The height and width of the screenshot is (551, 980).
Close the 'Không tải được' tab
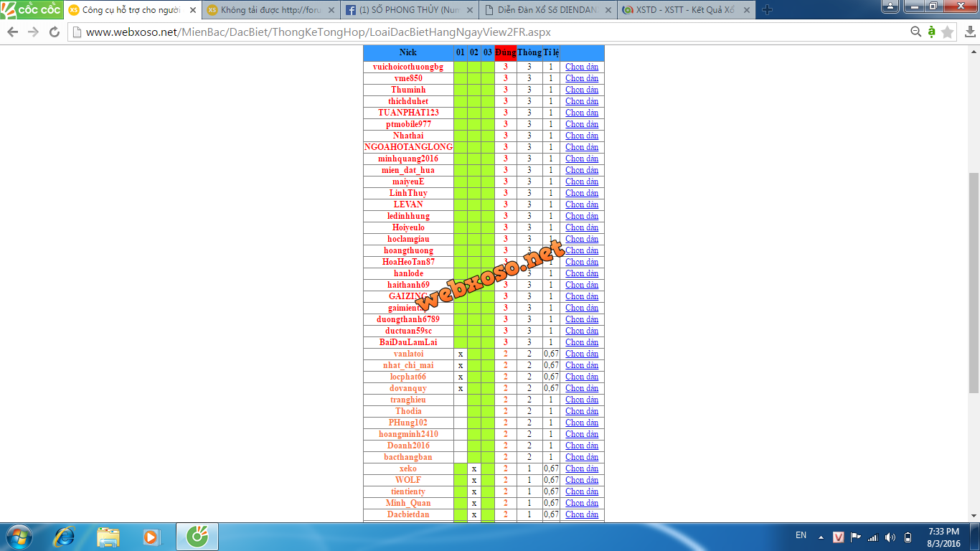point(331,10)
